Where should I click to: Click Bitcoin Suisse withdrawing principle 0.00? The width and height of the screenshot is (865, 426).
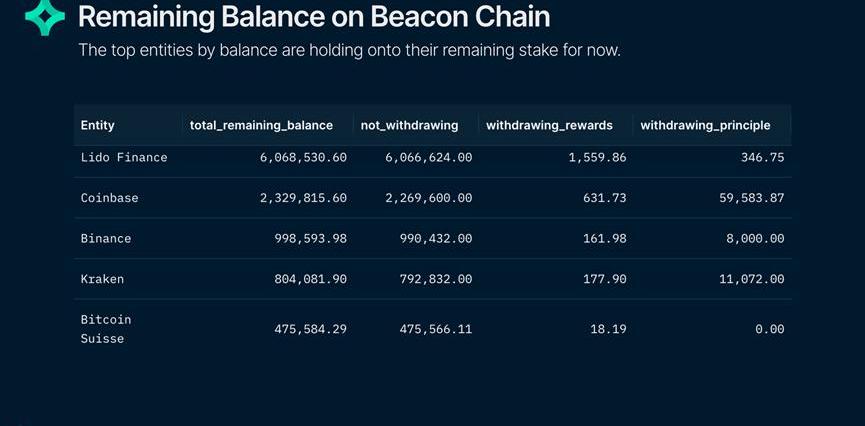tap(770, 329)
